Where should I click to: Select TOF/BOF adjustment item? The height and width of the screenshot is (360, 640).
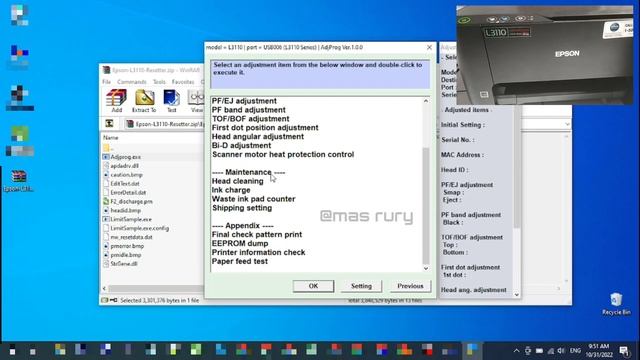[x=250, y=119]
